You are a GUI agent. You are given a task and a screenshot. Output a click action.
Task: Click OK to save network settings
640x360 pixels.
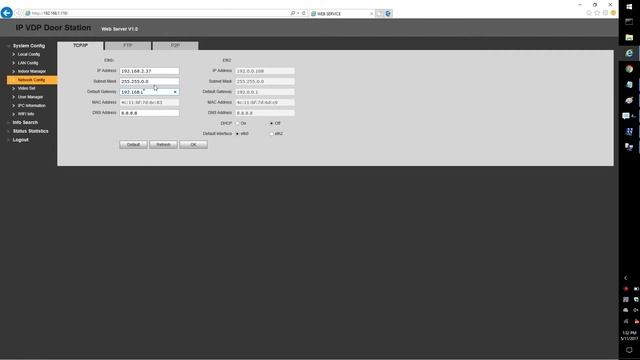(193, 144)
